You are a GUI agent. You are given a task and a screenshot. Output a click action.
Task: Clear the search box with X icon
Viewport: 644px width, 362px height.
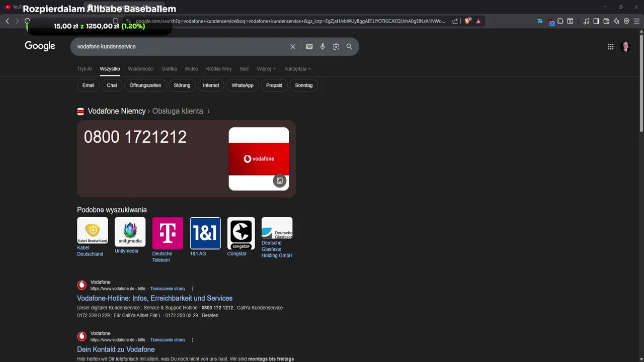click(293, 46)
